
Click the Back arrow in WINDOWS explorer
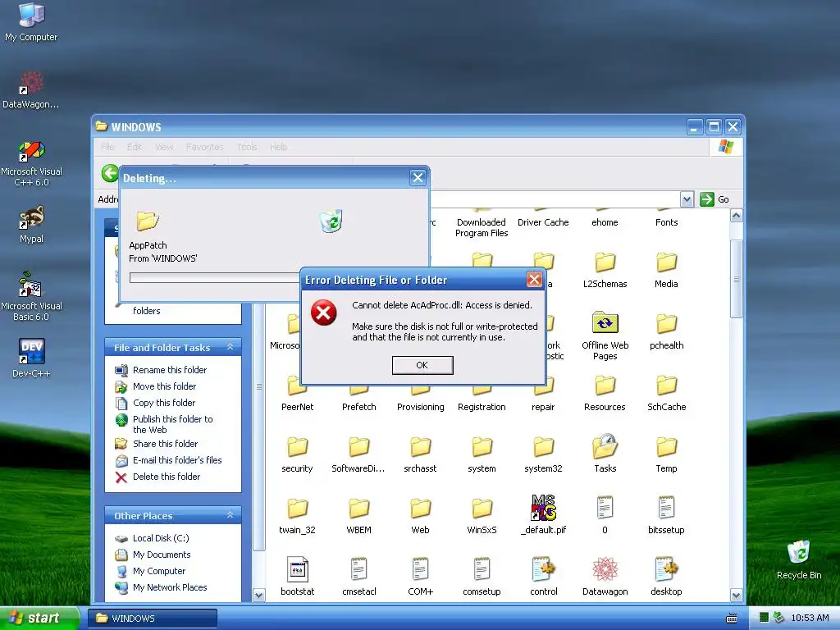click(x=110, y=173)
